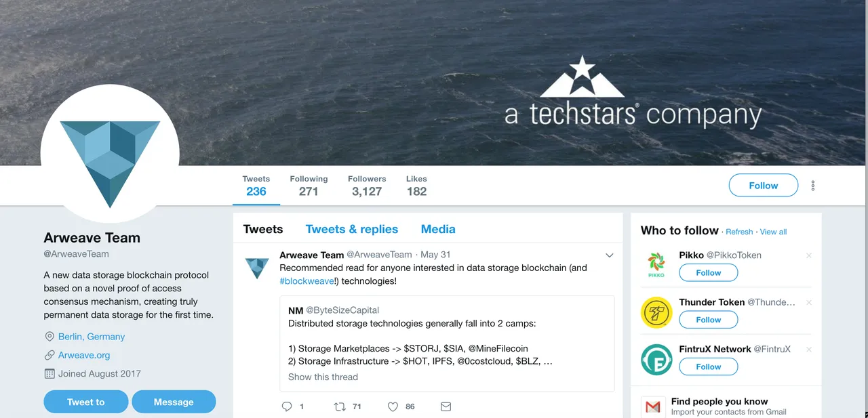Open the Arweave.org website link
The width and height of the screenshot is (868, 418).
[84, 355]
